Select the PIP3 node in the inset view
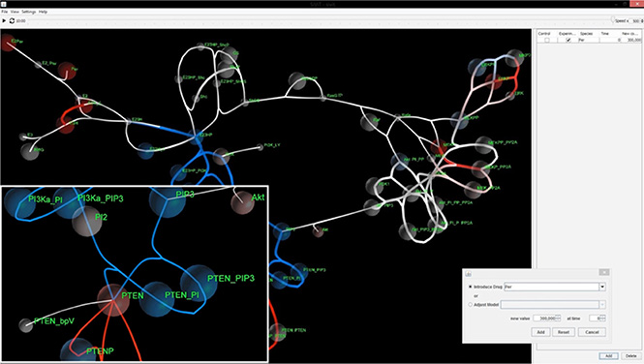The height and width of the screenshot is (364, 644). (x=168, y=199)
